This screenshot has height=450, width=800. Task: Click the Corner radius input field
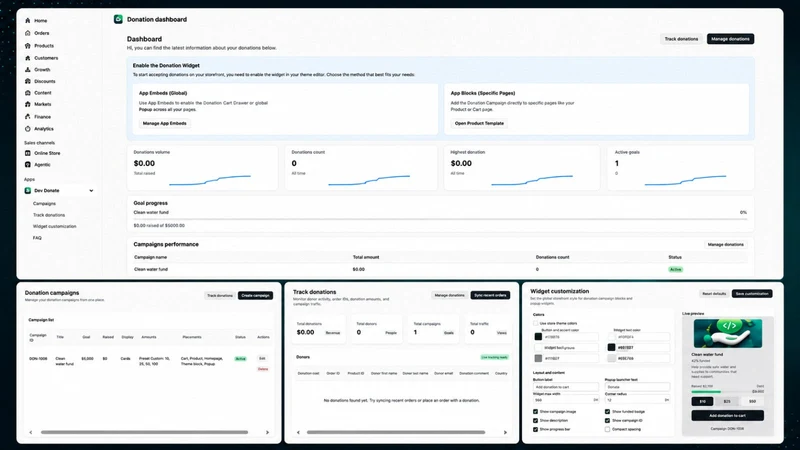(637, 400)
